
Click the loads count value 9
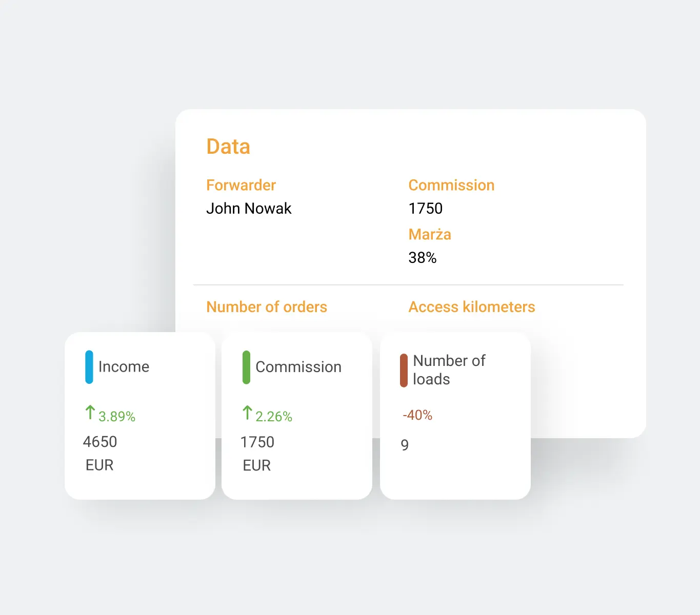[x=405, y=445]
